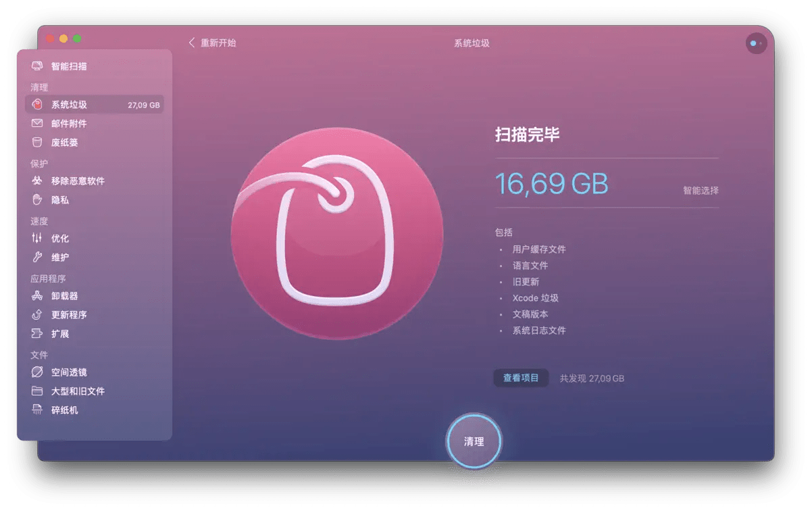Select 邮件附件 label in sidebar
This screenshot has height=511, width=812.
(x=69, y=124)
